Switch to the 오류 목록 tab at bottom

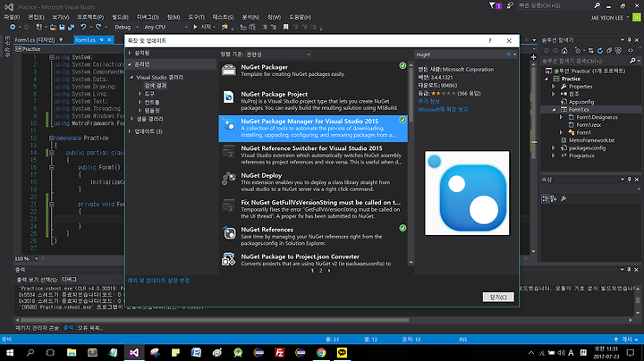pos(90,328)
